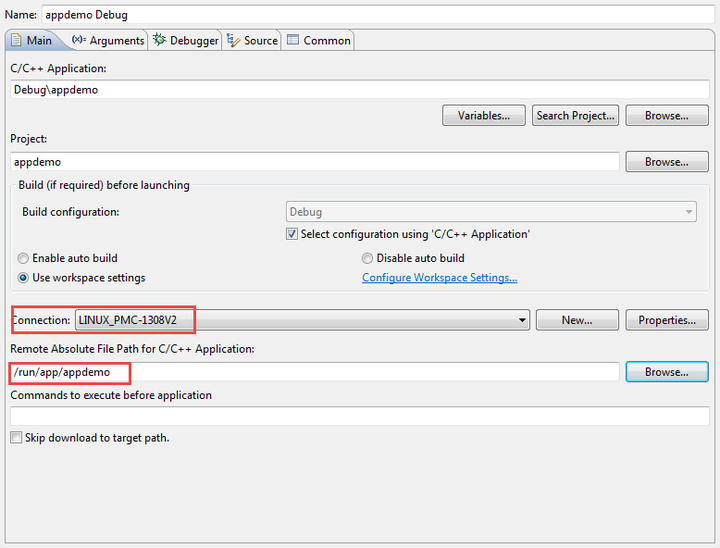Click the Variables... button
Image resolution: width=720 pixels, height=548 pixels.
484,115
